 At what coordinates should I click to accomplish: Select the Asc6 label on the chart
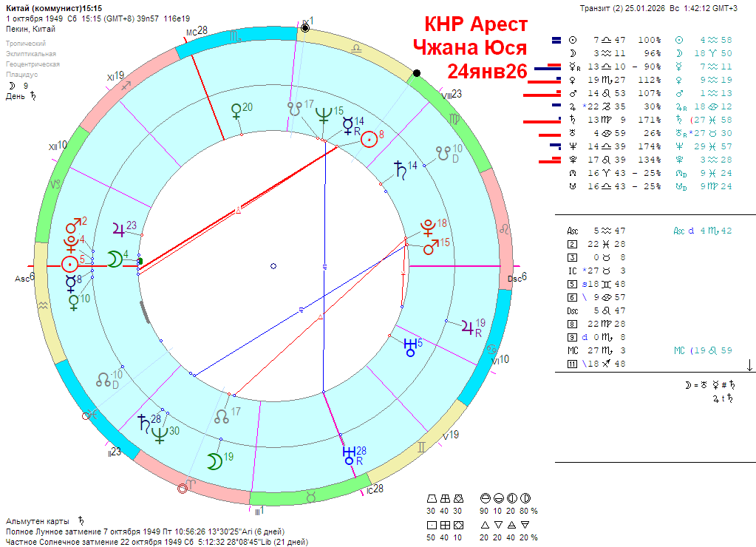24,278
